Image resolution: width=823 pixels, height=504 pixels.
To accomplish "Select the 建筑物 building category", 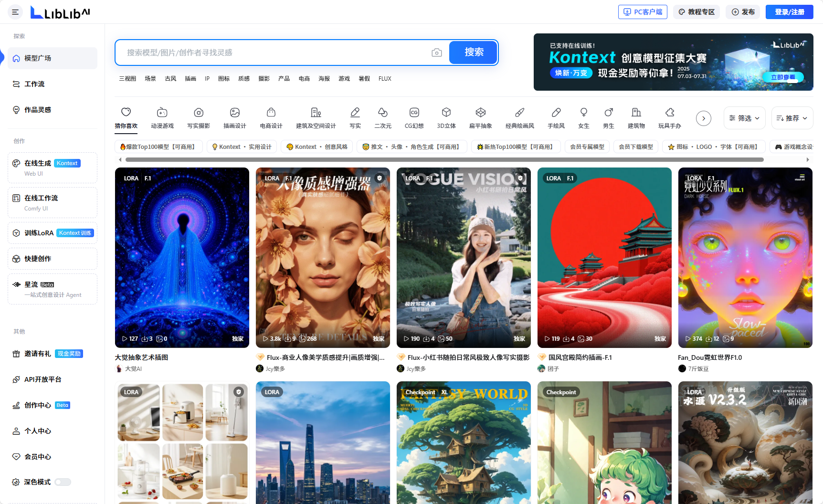I will (x=636, y=118).
